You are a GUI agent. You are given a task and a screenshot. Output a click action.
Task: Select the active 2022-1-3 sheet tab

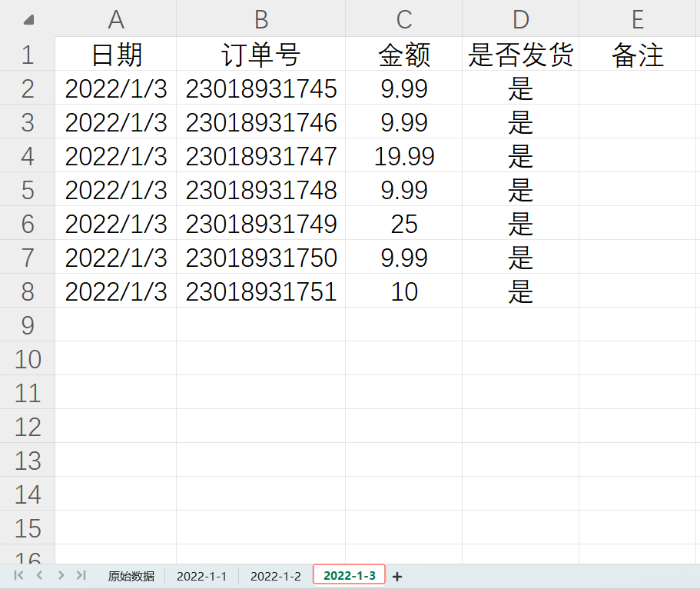[x=349, y=575]
